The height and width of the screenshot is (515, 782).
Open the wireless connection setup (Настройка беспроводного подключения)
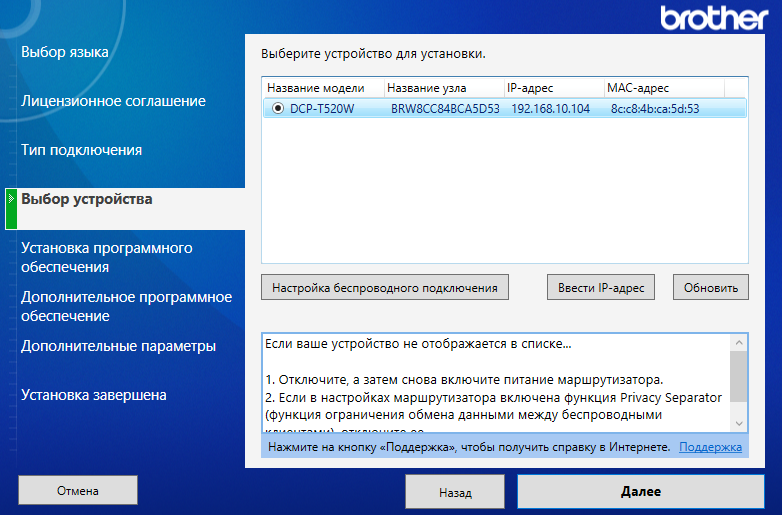click(x=385, y=287)
